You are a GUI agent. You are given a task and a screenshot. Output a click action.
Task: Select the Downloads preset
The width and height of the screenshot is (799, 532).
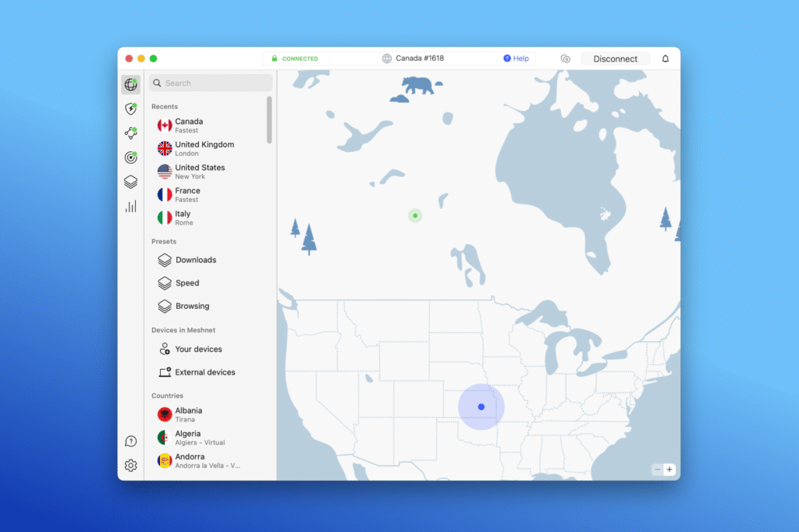pos(196,260)
